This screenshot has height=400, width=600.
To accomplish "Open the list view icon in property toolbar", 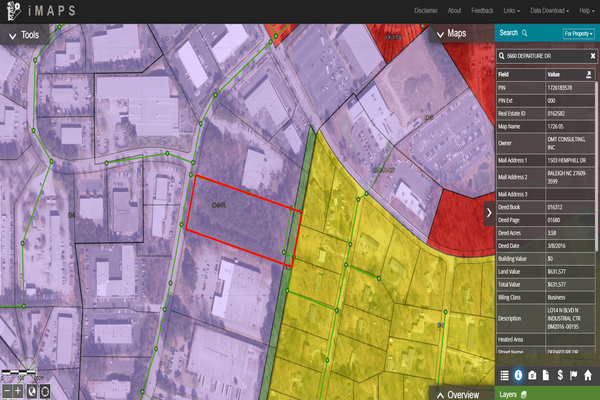I will (x=504, y=374).
